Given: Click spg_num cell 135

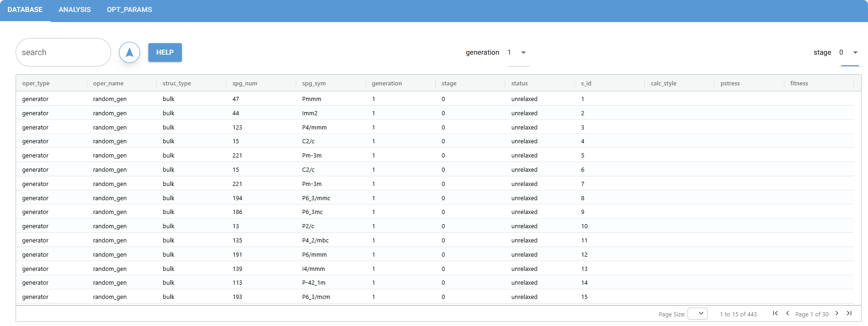Looking at the screenshot, I should [261, 240].
